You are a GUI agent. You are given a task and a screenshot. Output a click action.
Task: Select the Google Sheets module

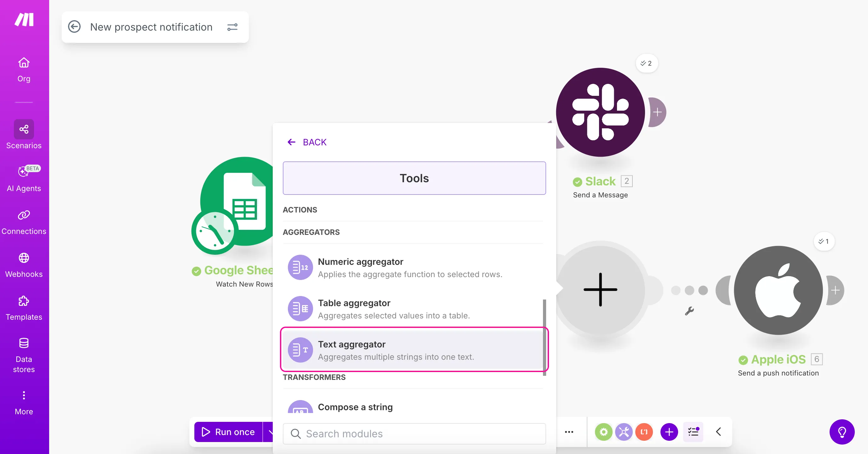click(245, 202)
